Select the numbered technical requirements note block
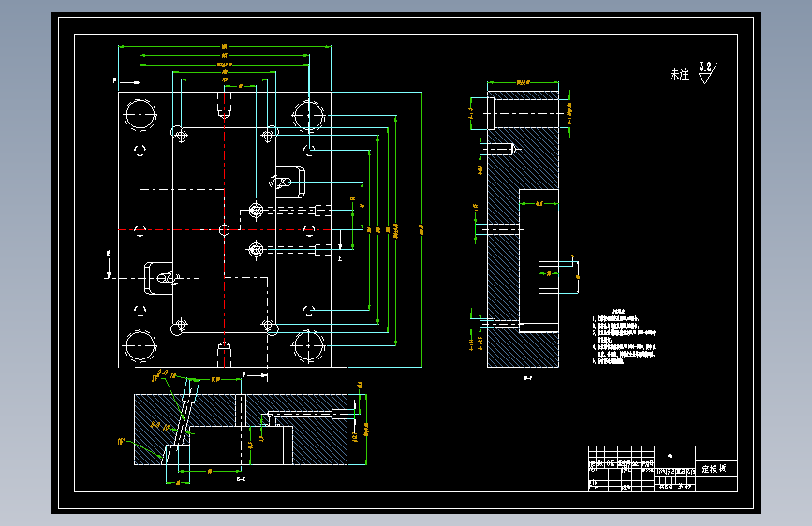 (624, 337)
